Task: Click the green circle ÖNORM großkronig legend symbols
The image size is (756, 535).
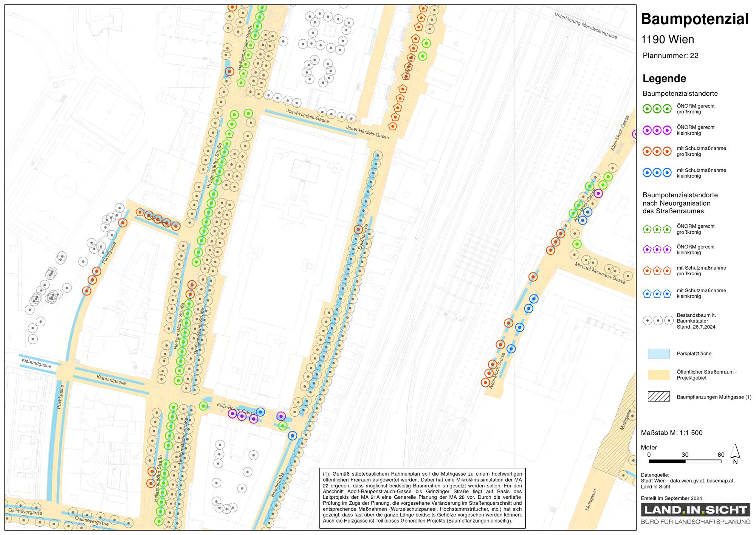Action: tap(657, 109)
